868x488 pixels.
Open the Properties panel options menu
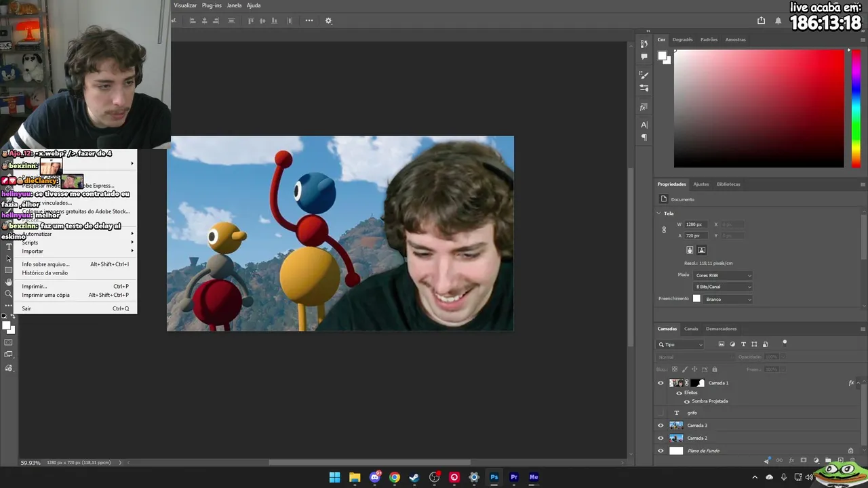click(x=863, y=184)
